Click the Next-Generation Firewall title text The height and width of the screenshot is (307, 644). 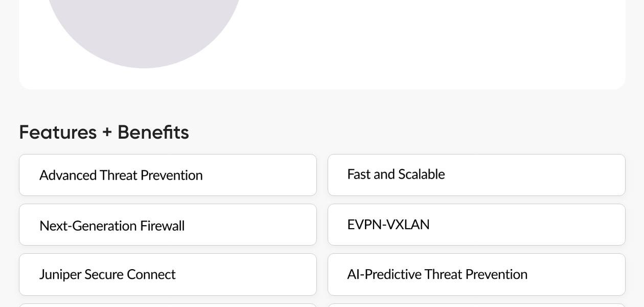pyautogui.click(x=112, y=226)
